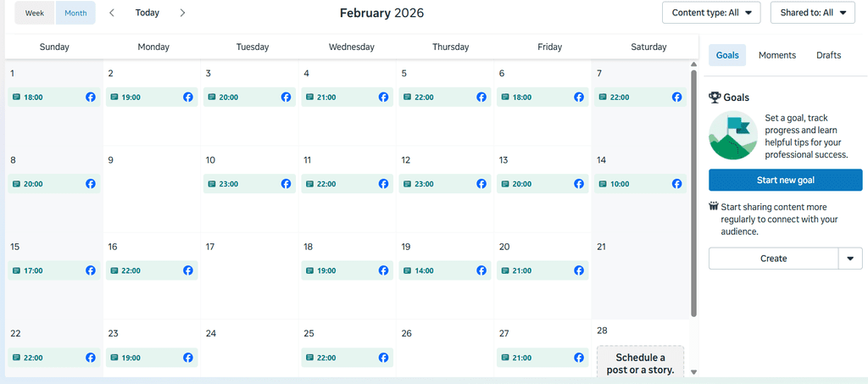Viewport: 868px width, 384px height.
Task: Open Content type filter dropdown
Action: coord(711,13)
